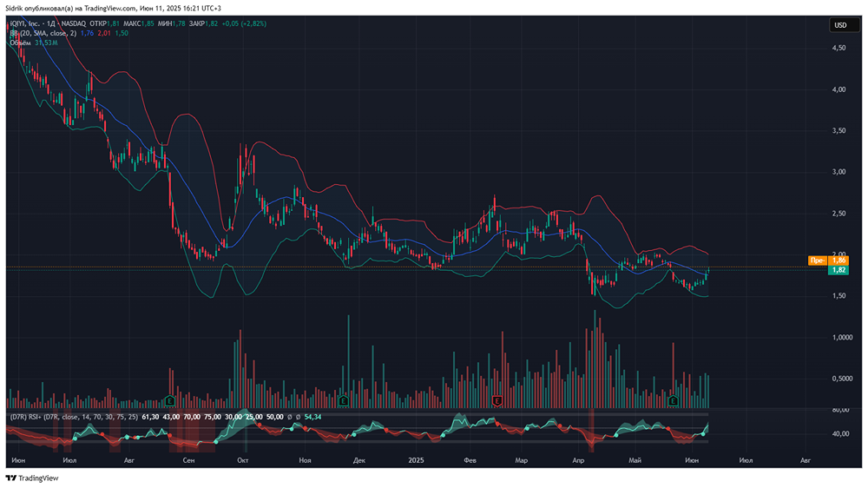Click the Окт label on time axis
Viewport: 868px width, 488px height.
pyautogui.click(x=242, y=460)
